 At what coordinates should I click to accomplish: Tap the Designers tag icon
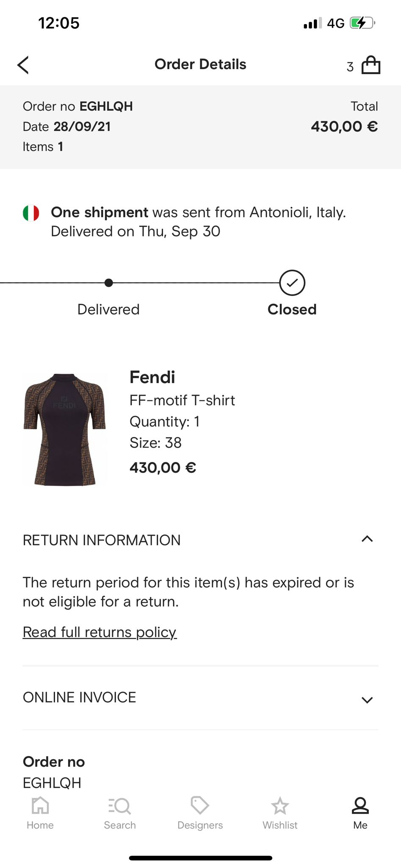click(200, 805)
